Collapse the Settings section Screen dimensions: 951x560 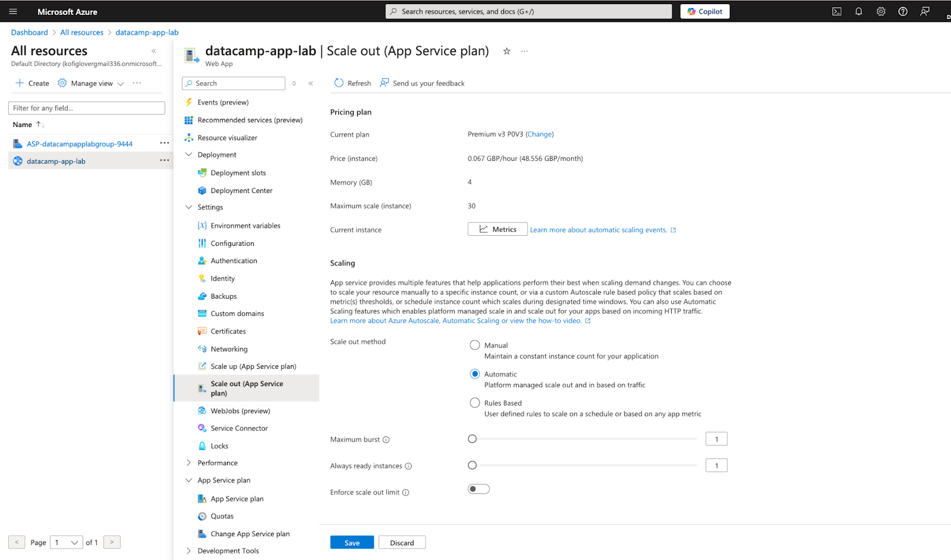(x=188, y=207)
